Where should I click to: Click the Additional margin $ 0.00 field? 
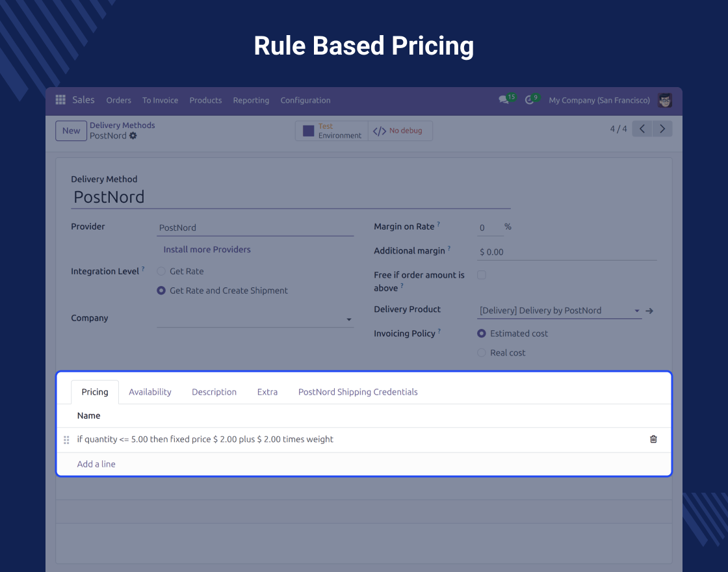567,252
